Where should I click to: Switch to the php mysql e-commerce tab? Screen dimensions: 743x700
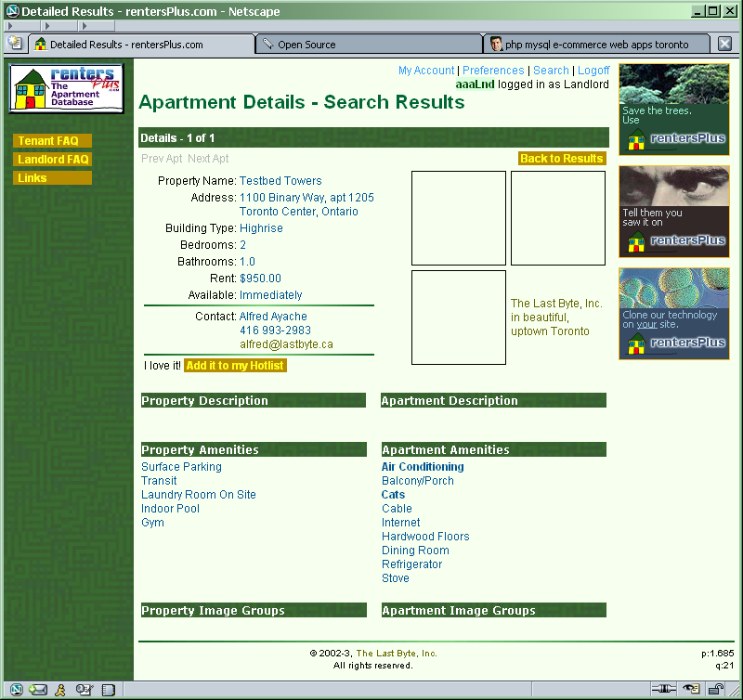(596, 45)
